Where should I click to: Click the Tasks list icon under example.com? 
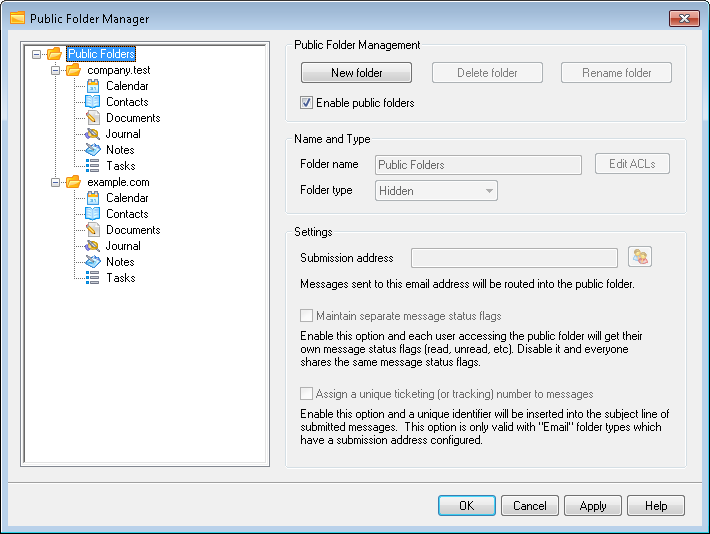coord(92,278)
